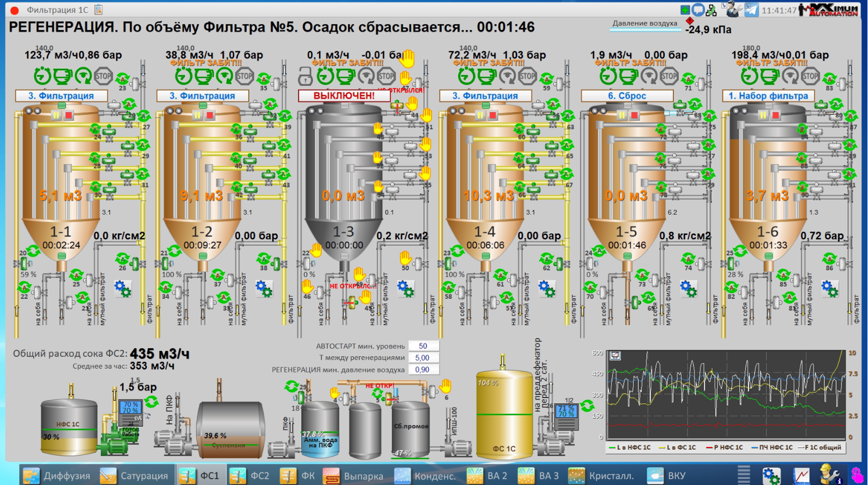
Task: Switch to the Конденс. tab
Action: coord(426,475)
